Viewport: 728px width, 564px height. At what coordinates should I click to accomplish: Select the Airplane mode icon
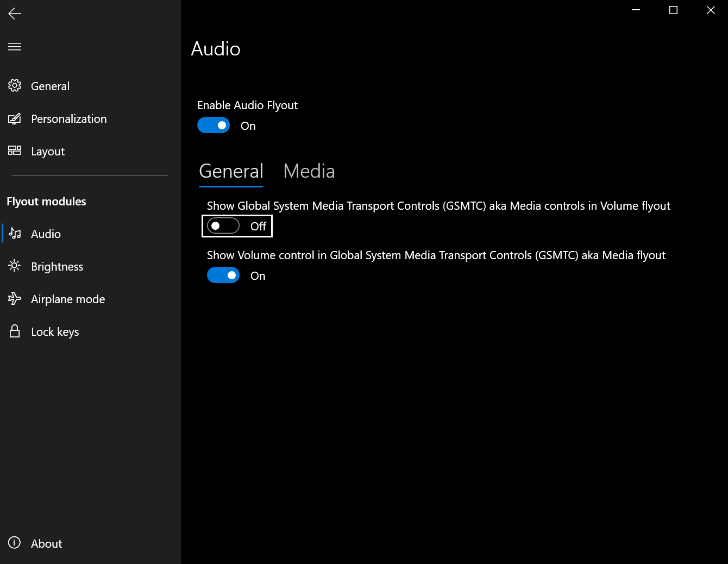[x=14, y=298]
